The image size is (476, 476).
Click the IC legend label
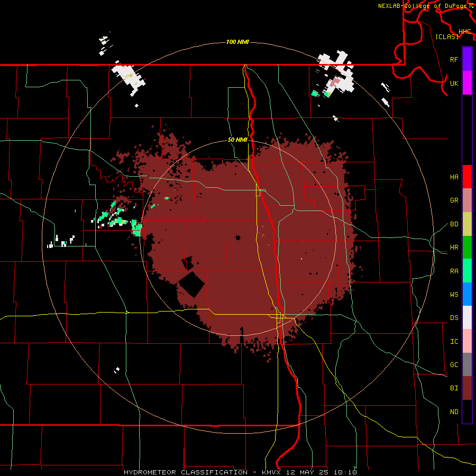(454, 342)
